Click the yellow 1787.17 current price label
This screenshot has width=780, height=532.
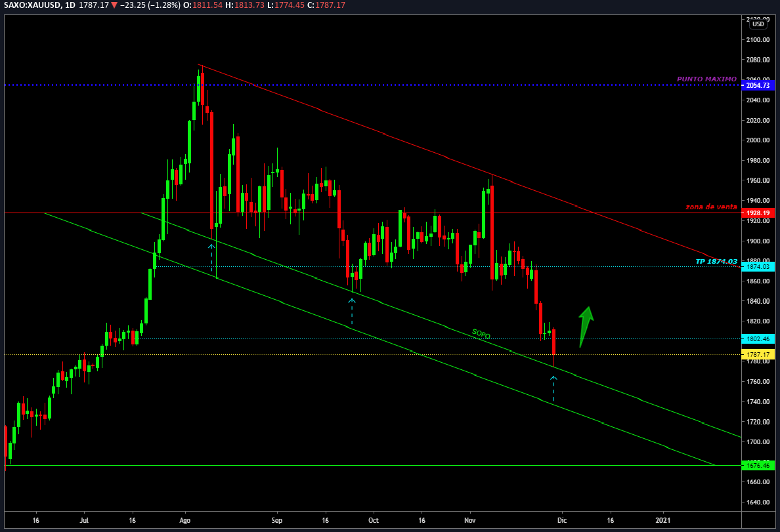[x=758, y=354]
